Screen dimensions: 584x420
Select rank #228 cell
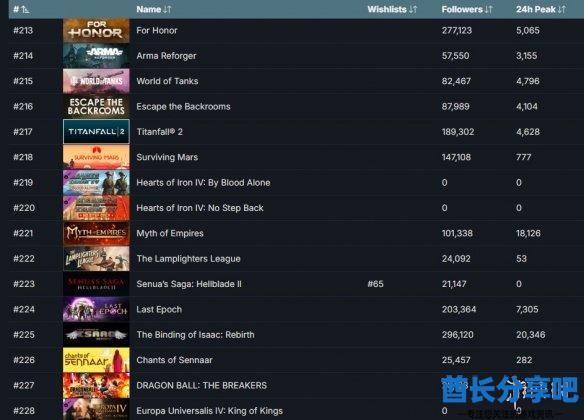click(x=24, y=411)
